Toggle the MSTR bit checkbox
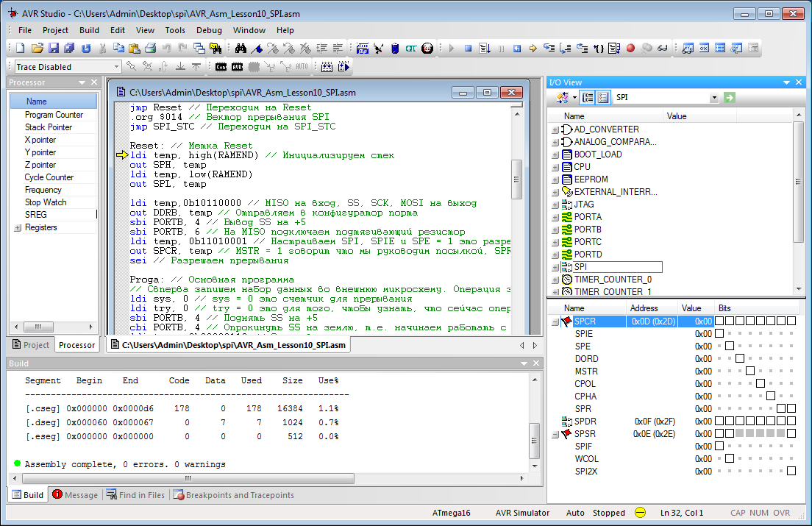This screenshot has height=526, width=812. pos(750,372)
